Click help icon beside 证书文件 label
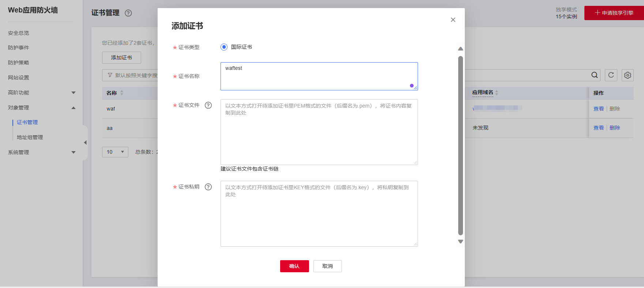The height and width of the screenshot is (288, 644). point(208,105)
